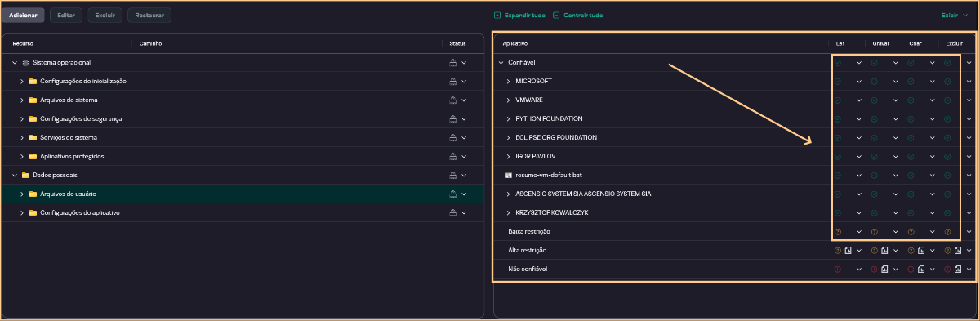980x321 pixels.
Task: Click Excluir prompt icon for Baixa restrição
Action: 947,232
